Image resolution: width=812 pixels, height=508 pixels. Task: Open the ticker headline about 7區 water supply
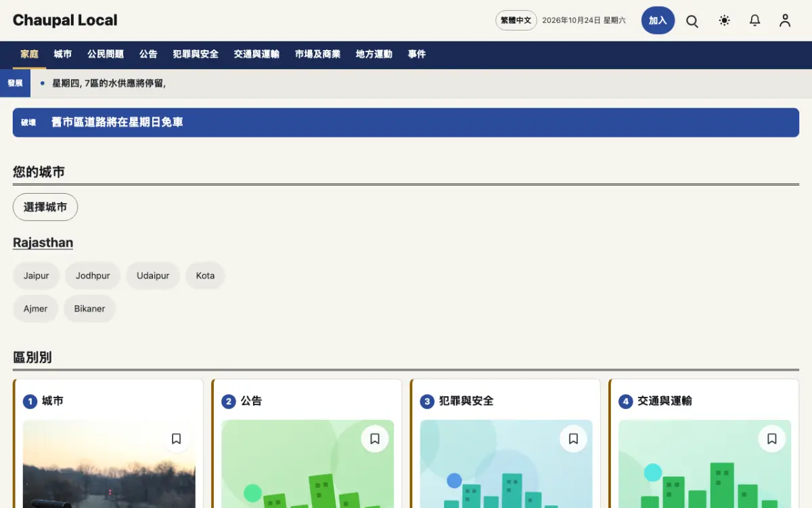(109, 83)
